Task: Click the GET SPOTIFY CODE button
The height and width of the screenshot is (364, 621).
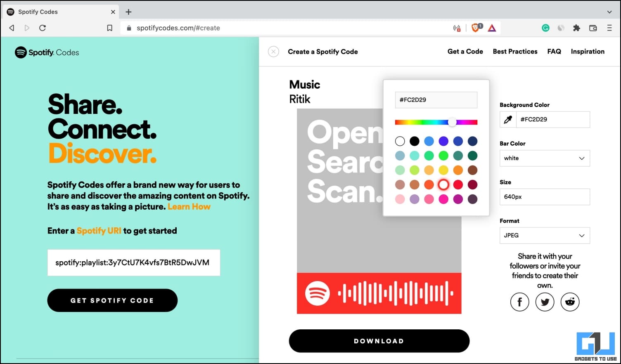Action: coord(112,300)
